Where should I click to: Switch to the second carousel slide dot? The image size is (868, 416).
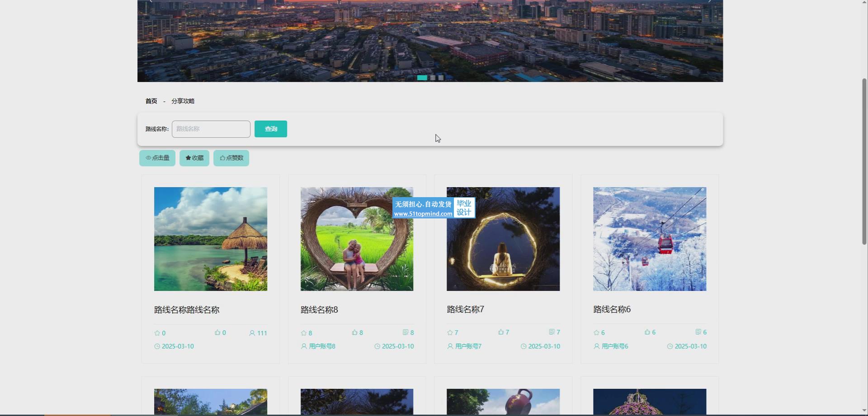coord(433,78)
